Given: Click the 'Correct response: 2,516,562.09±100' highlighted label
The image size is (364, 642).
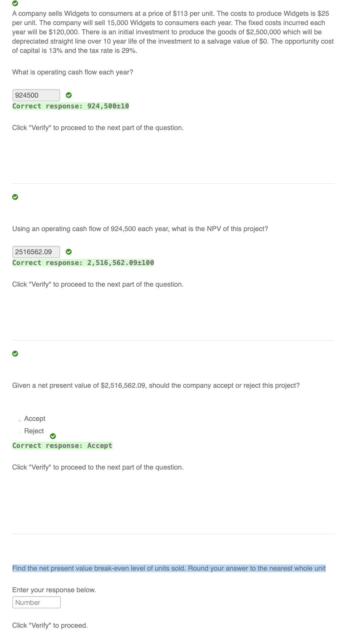Looking at the screenshot, I should (x=83, y=262).
